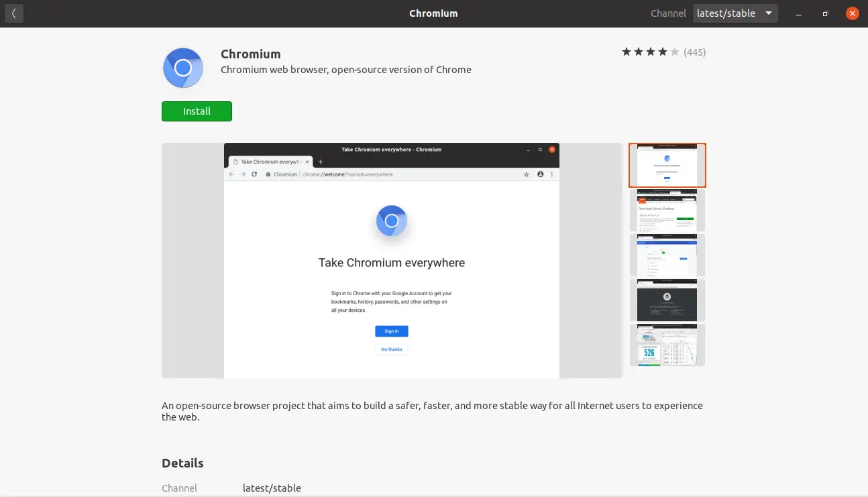The image size is (868, 497).
Task: Select the thumbnail showing 526 score
Action: [667, 345]
